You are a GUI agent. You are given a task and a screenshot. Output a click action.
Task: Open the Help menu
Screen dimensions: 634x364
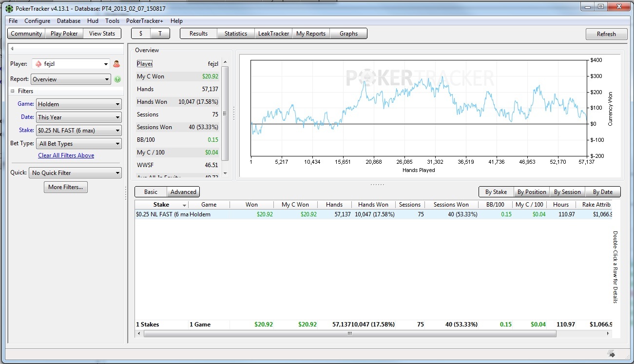pyautogui.click(x=176, y=21)
